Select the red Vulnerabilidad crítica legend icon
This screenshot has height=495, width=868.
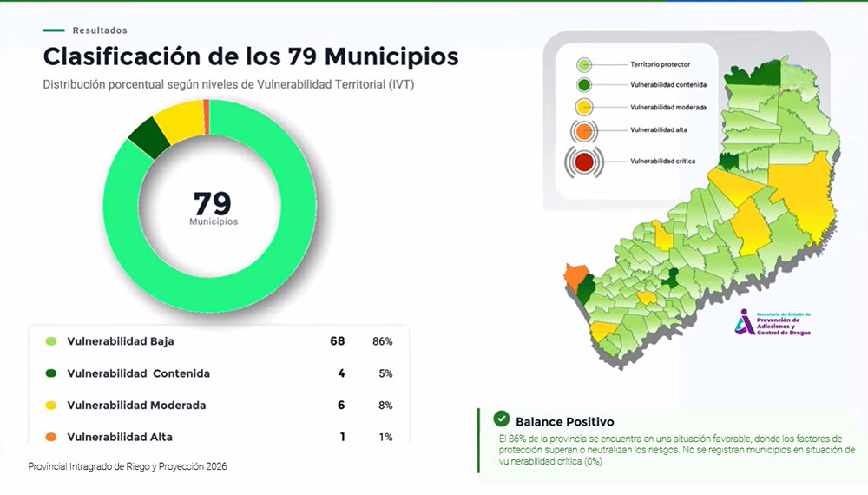pyautogui.click(x=584, y=161)
